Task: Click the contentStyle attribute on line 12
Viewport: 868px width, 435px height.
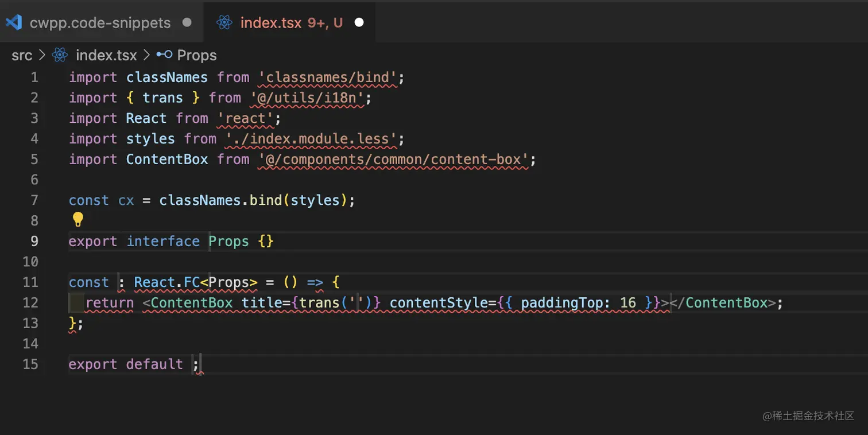Action: point(439,302)
